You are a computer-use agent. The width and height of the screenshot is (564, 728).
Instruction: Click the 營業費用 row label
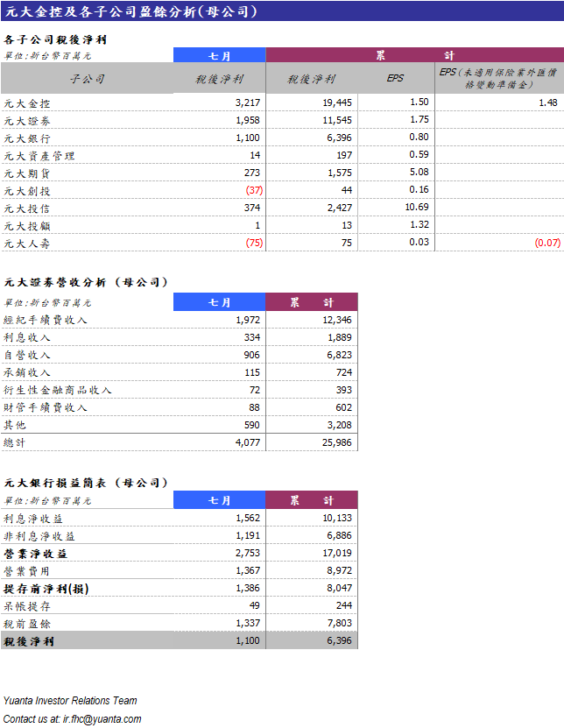27,571
